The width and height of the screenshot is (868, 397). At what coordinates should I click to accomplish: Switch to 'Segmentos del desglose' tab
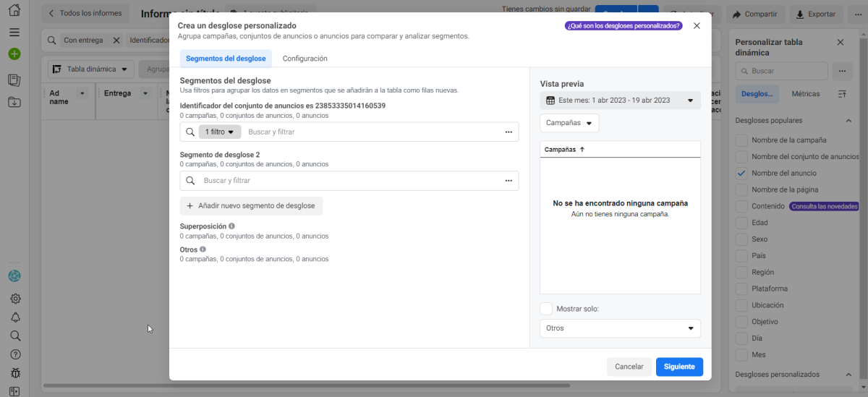pyautogui.click(x=226, y=59)
